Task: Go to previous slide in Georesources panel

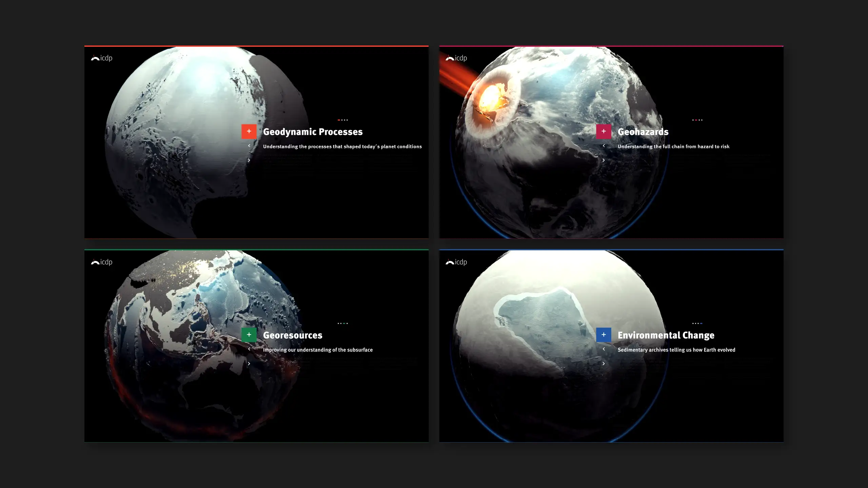Action: pyautogui.click(x=249, y=349)
